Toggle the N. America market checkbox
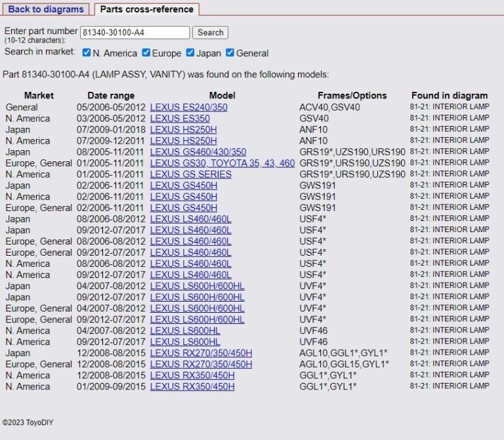504x440 pixels. coord(87,52)
